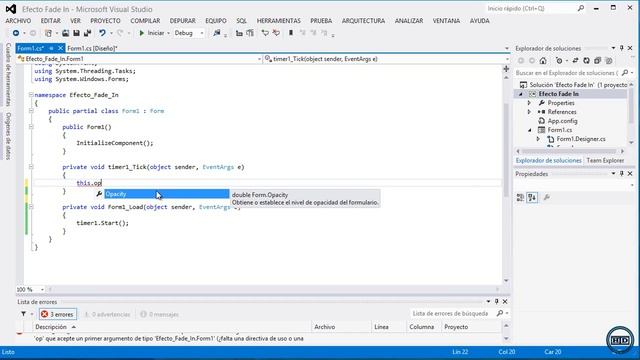The height and width of the screenshot is (360, 640).
Task: Click the error list filter funnel icon
Action: click(24, 314)
